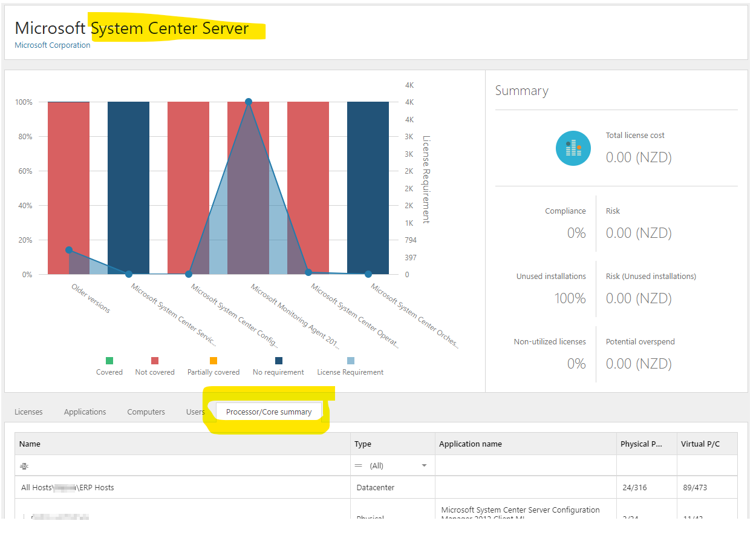
Task: Focus the Application name filter field
Action: pos(526,465)
